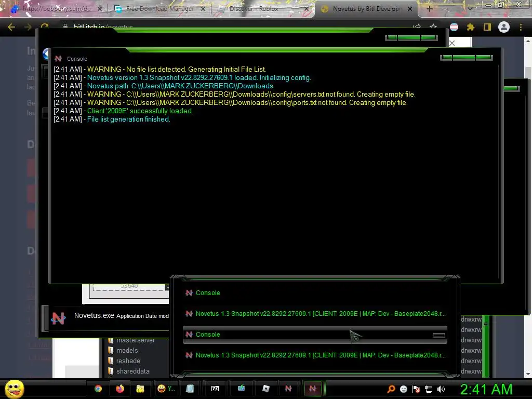Open File Explorer folder icon in taskbar
Viewport: 532px width, 399px height.
(140, 389)
